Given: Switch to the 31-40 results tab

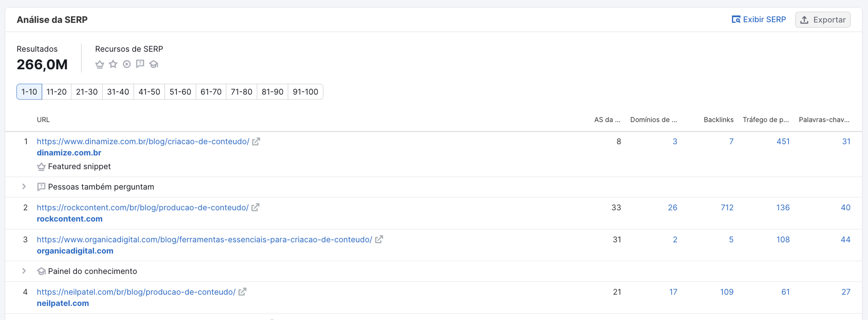Looking at the screenshot, I should point(118,92).
